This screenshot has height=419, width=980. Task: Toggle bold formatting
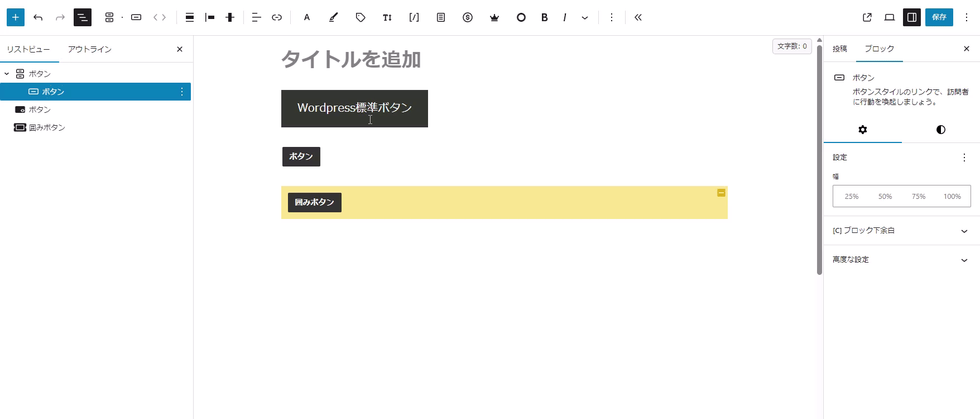point(544,17)
